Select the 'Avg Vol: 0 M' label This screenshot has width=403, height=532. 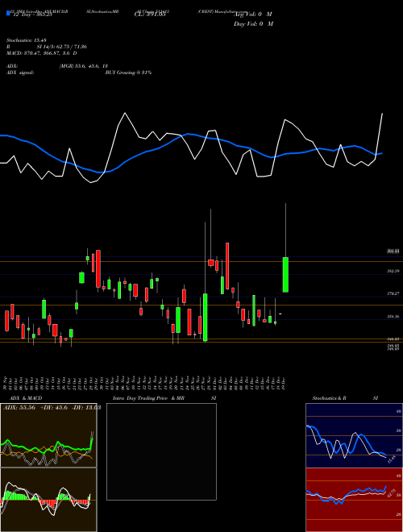(x=253, y=15)
